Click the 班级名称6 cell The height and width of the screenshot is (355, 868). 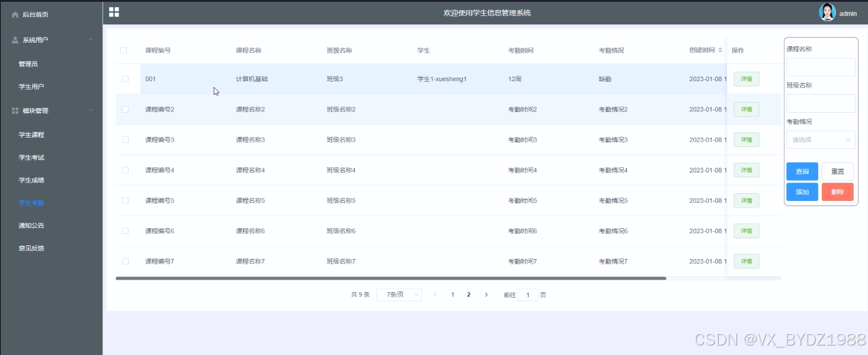coord(341,231)
